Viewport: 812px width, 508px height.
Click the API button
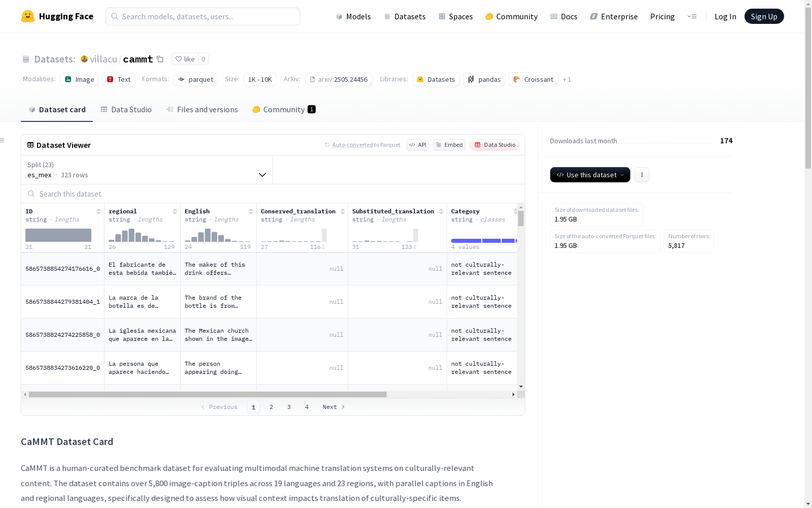(418, 145)
